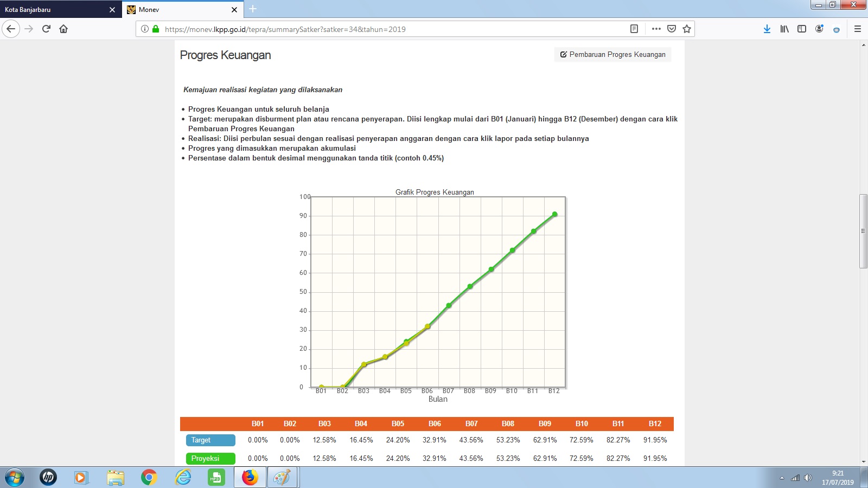The height and width of the screenshot is (488, 868).
Task: Show the library bookshelf icon
Action: tap(784, 29)
